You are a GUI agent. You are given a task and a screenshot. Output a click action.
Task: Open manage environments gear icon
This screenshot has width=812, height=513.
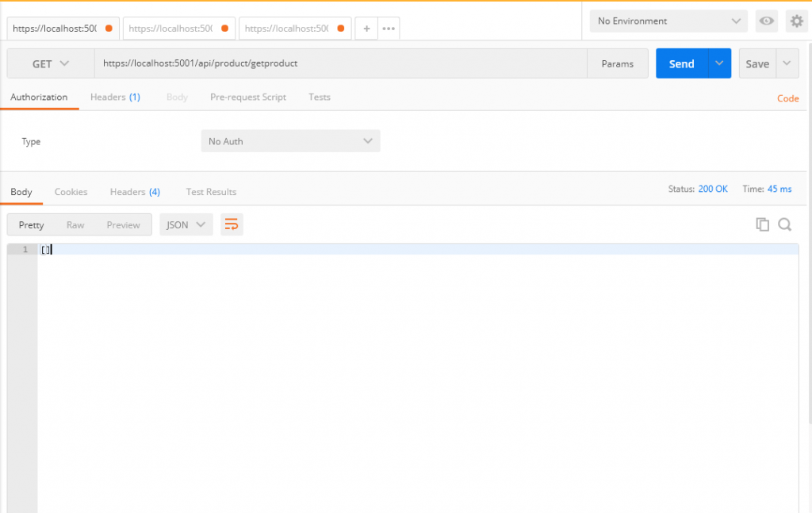click(796, 21)
